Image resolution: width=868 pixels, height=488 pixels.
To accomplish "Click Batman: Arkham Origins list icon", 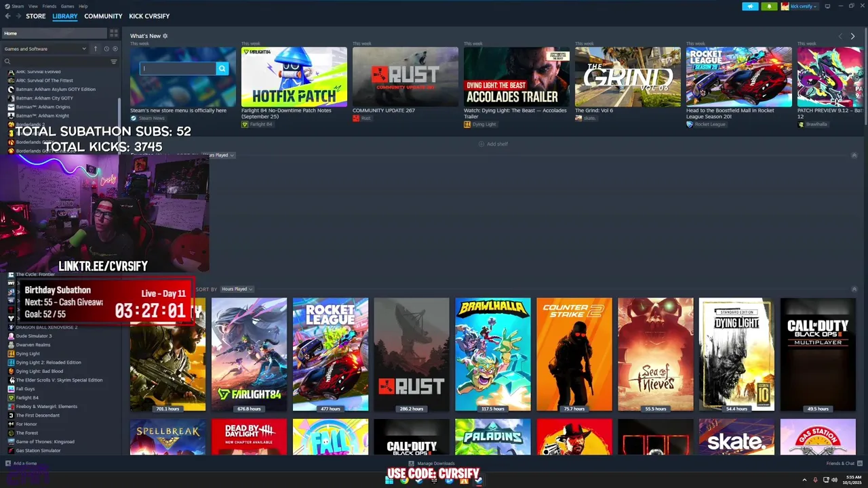I will 11,107.
